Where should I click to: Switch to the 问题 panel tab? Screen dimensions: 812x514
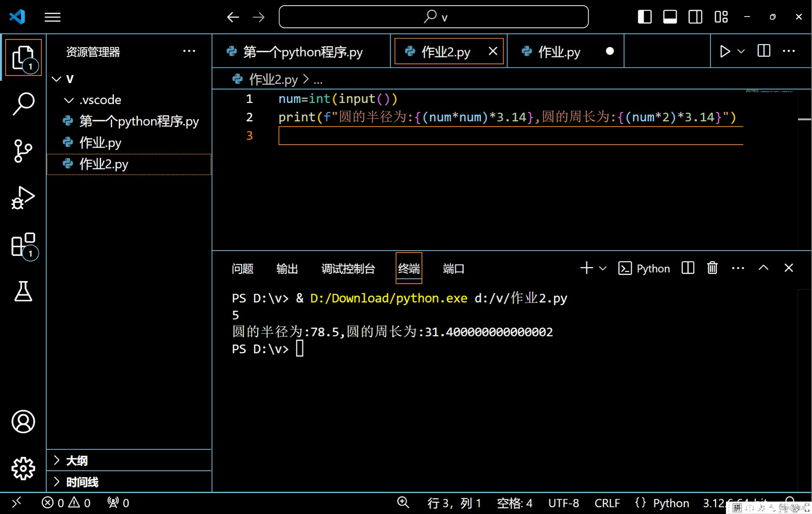(243, 268)
